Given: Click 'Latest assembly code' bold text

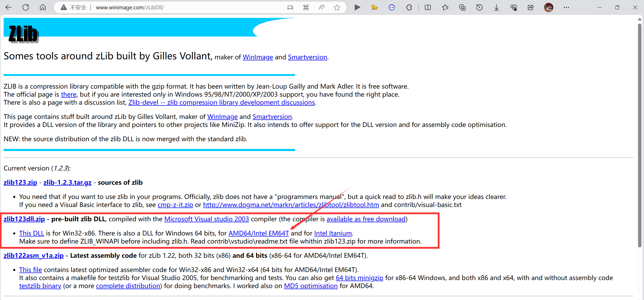Looking at the screenshot, I should [x=103, y=255].
